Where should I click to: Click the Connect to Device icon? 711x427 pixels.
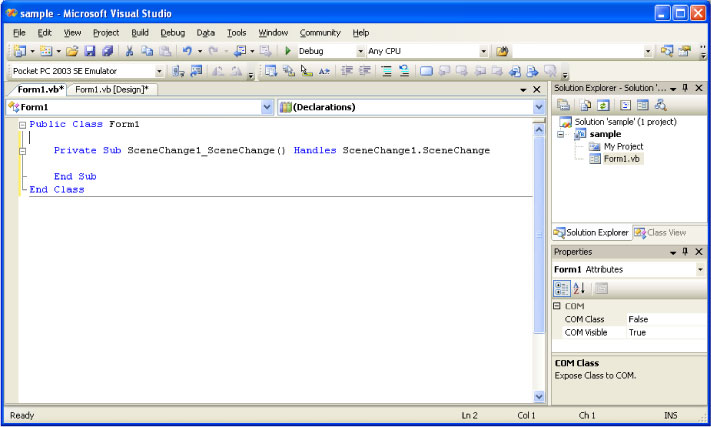point(178,71)
